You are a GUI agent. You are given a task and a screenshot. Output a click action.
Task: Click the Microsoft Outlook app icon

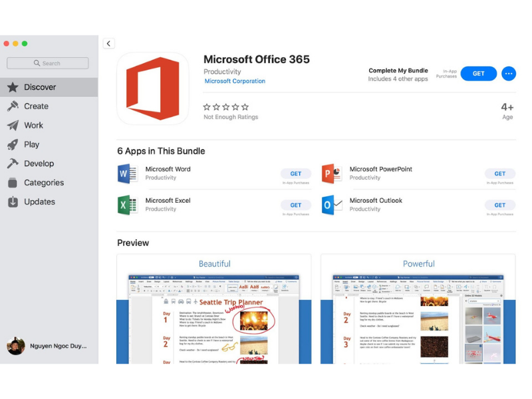pos(332,205)
